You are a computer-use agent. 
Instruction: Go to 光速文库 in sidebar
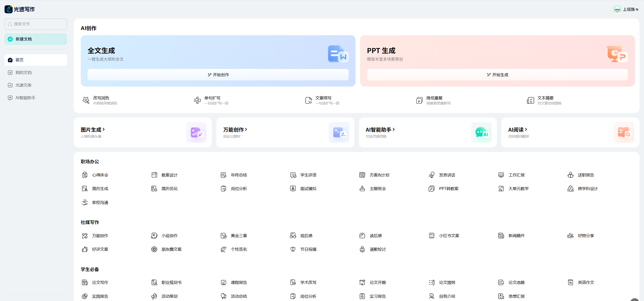click(x=23, y=85)
